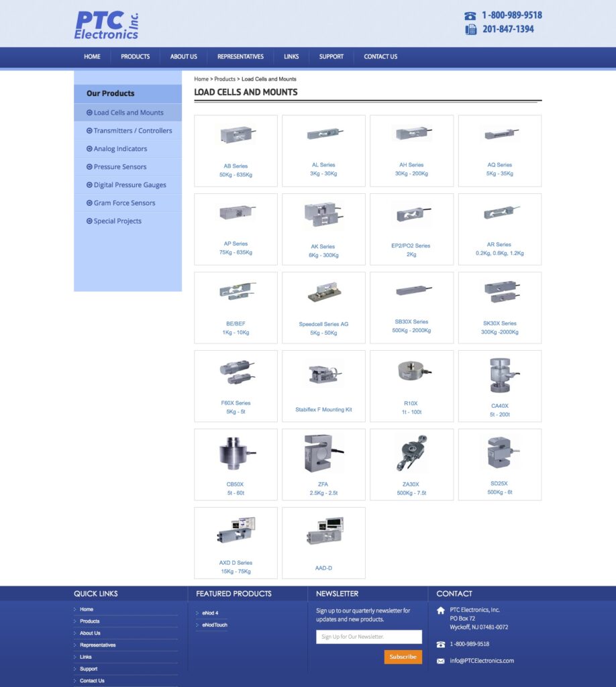616x687 pixels.
Task: Click the footer phone icon beside 1-800-989-9518
Action: click(x=441, y=644)
